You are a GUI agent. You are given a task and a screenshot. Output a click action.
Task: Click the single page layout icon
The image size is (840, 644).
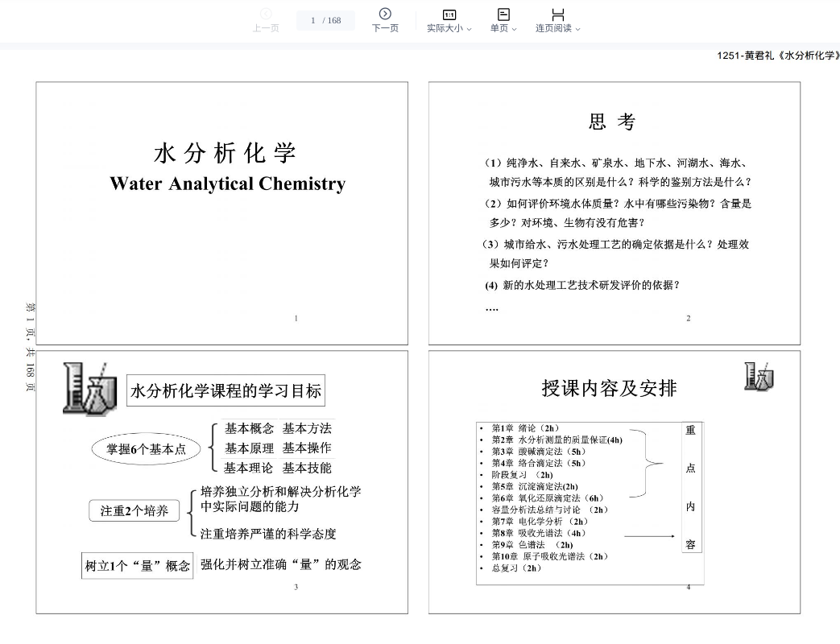[503, 14]
